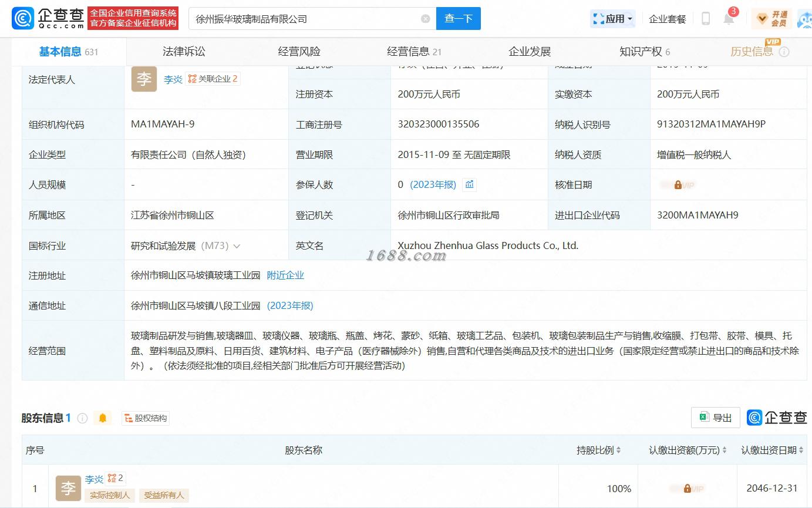
Task: Open (2023年报) link in 参保人数 row
Action: coord(433,184)
